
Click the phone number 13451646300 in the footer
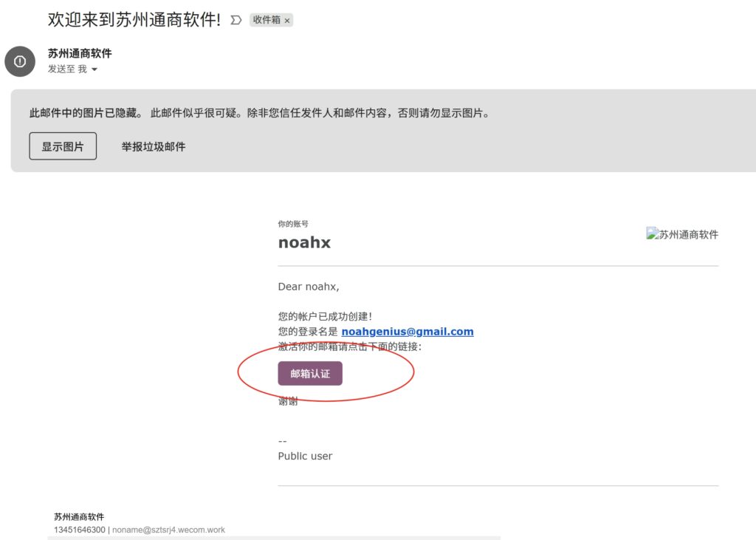(x=79, y=530)
